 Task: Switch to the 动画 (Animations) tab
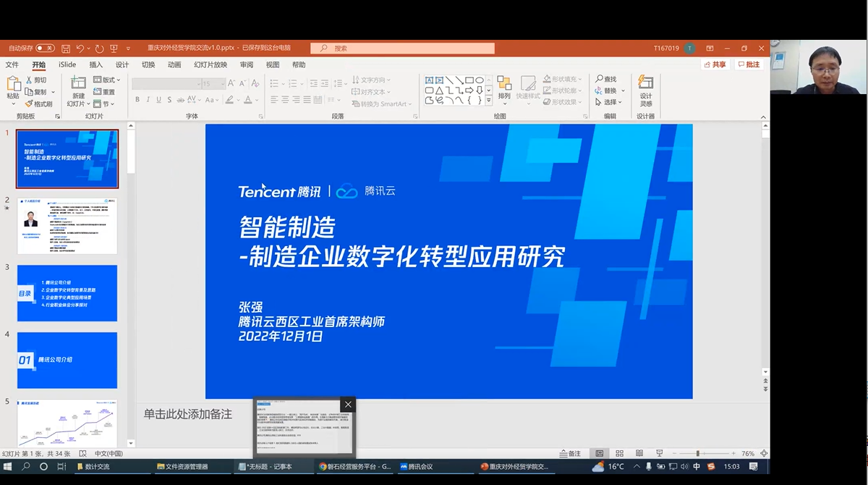(174, 64)
